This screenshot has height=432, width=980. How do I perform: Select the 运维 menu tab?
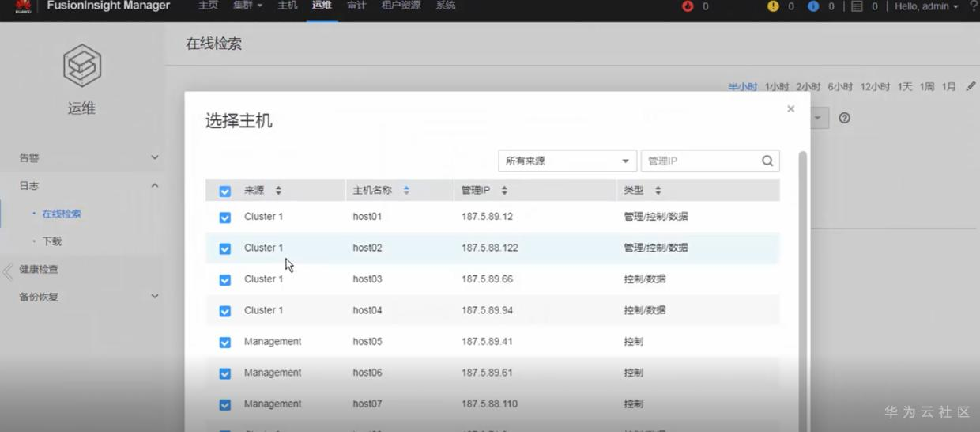[x=322, y=6]
